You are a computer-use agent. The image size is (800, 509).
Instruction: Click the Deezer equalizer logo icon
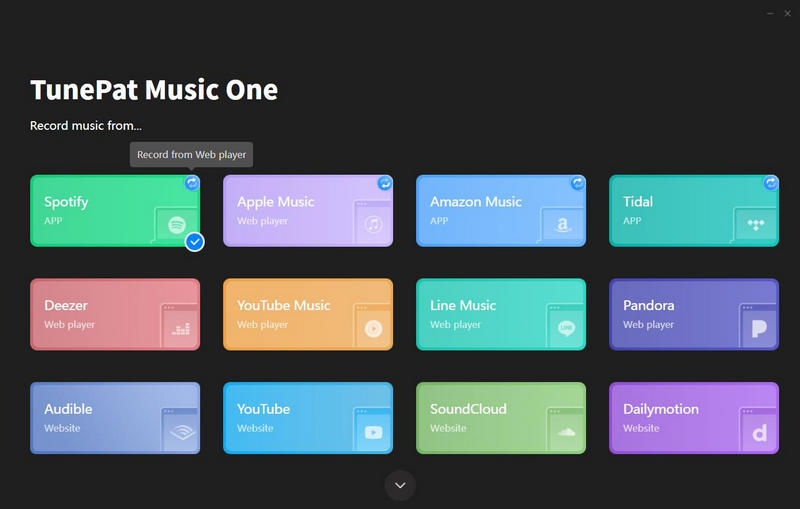click(x=181, y=329)
